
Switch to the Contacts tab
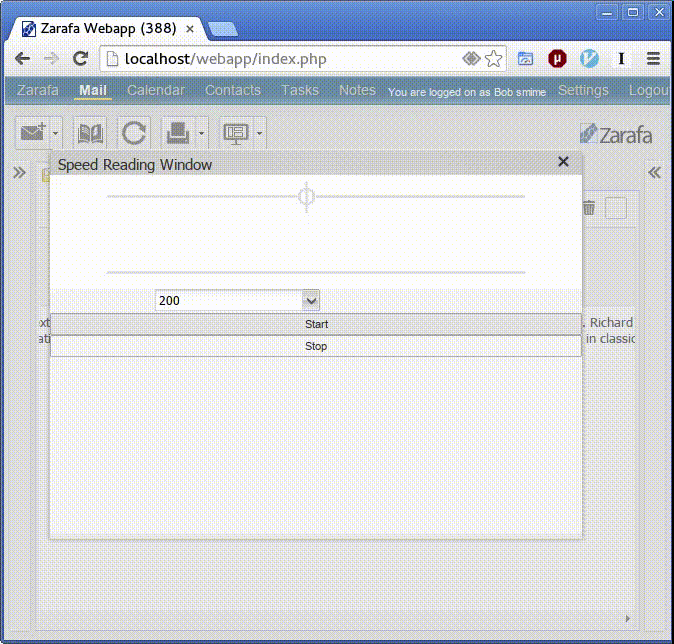tap(233, 90)
